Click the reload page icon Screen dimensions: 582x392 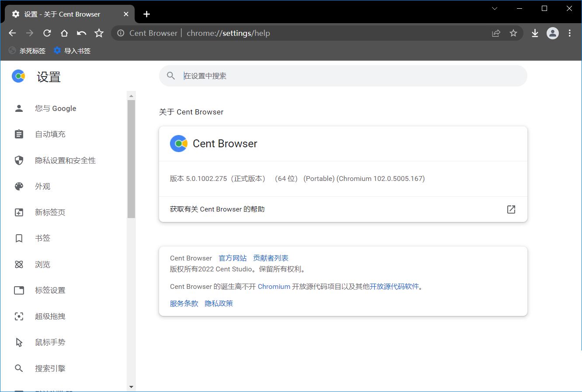tap(47, 33)
